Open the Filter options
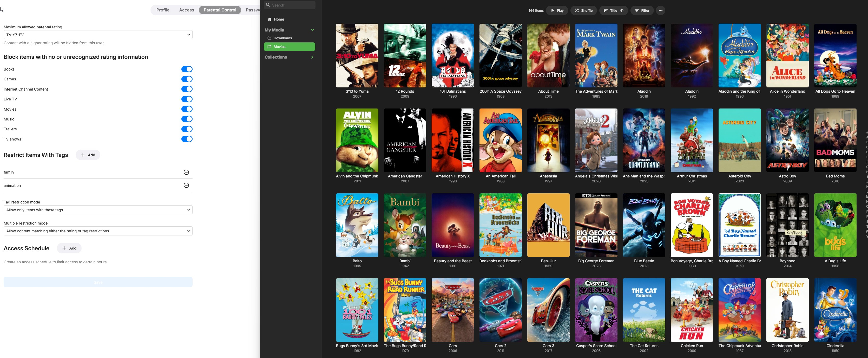Image resolution: width=868 pixels, height=358 pixels. [x=642, y=10]
